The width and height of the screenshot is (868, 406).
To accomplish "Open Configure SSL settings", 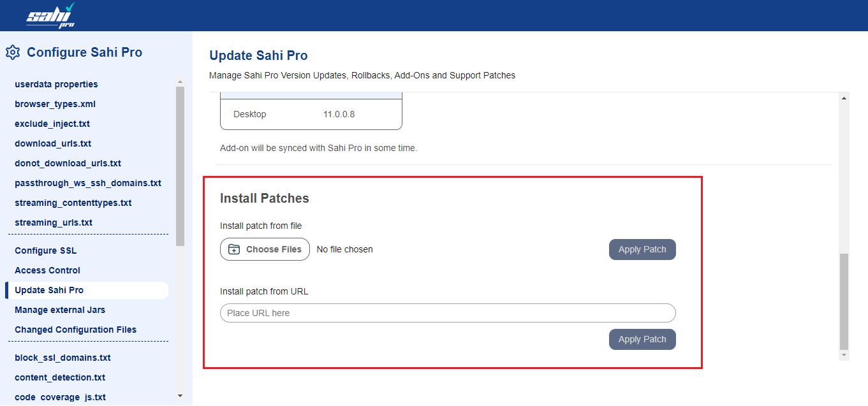I will 45,250.
